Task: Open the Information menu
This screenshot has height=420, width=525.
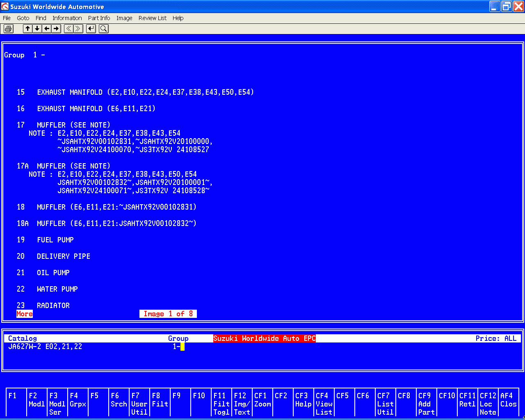Action: click(x=67, y=18)
